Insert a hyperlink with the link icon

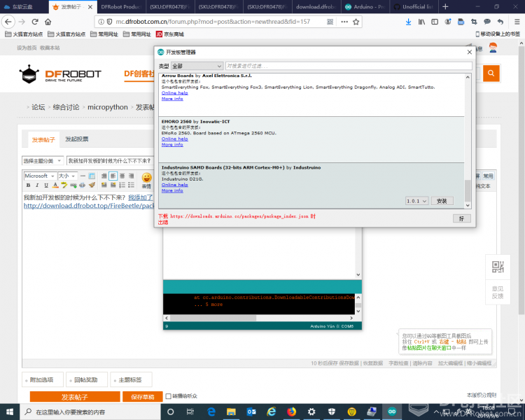[x=73, y=185]
